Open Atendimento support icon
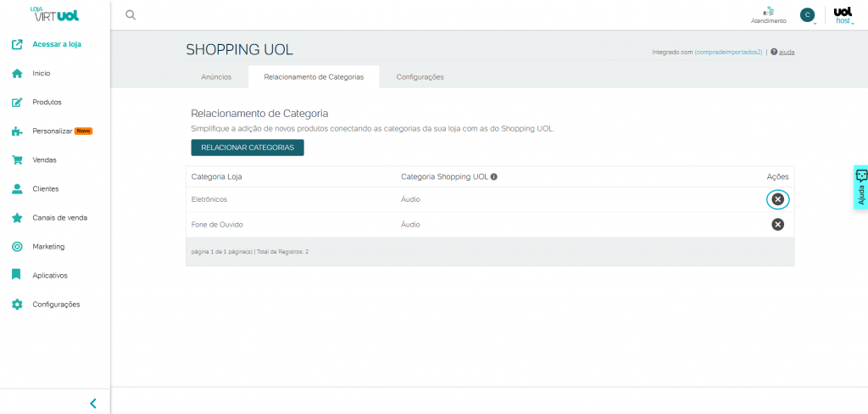This screenshot has width=868, height=414. click(x=768, y=11)
